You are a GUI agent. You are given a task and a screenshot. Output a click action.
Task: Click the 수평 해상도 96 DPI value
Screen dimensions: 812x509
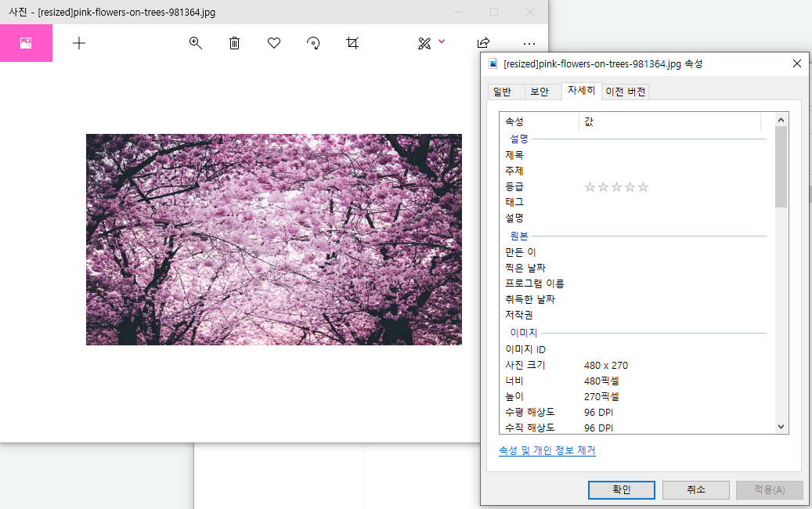[599, 413]
